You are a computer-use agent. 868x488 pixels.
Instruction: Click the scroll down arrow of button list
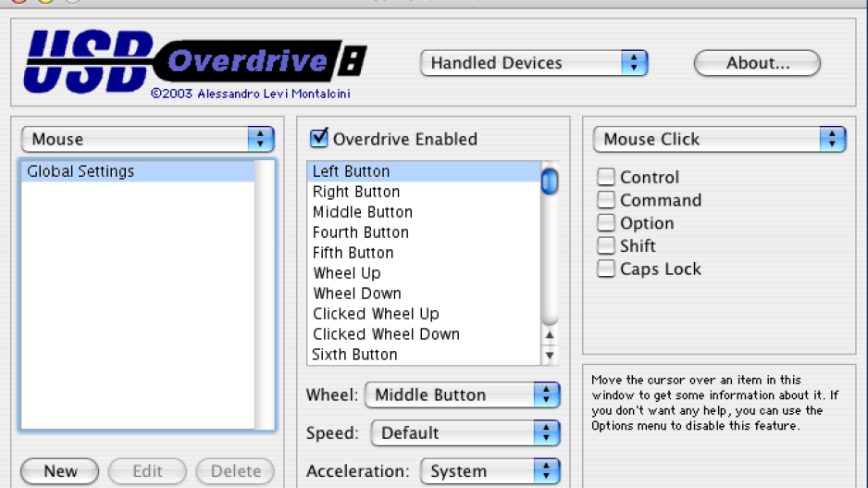click(550, 355)
